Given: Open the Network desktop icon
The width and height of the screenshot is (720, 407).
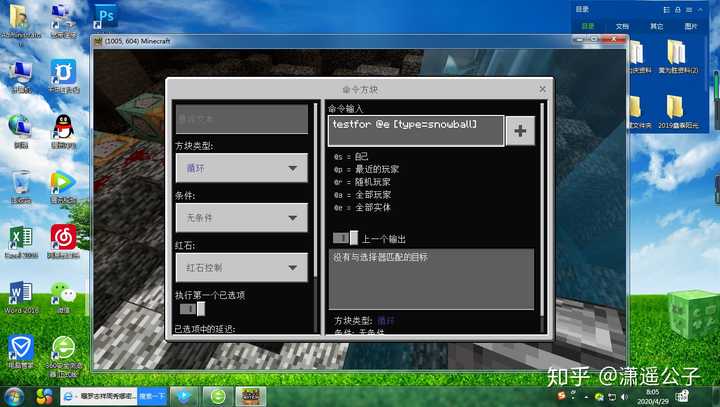Looking at the screenshot, I should click(x=20, y=131).
